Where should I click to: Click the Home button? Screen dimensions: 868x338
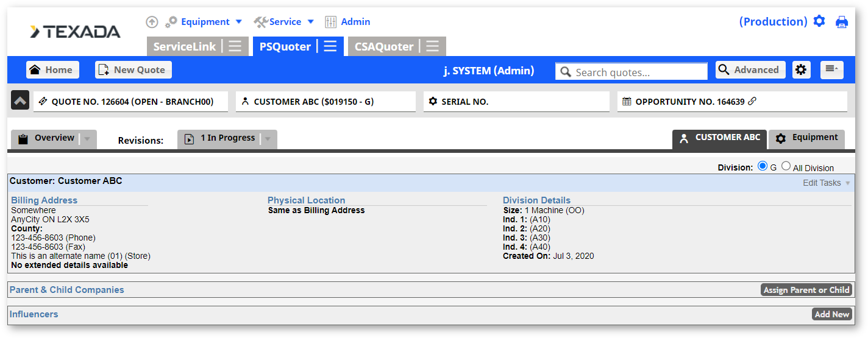[51, 70]
